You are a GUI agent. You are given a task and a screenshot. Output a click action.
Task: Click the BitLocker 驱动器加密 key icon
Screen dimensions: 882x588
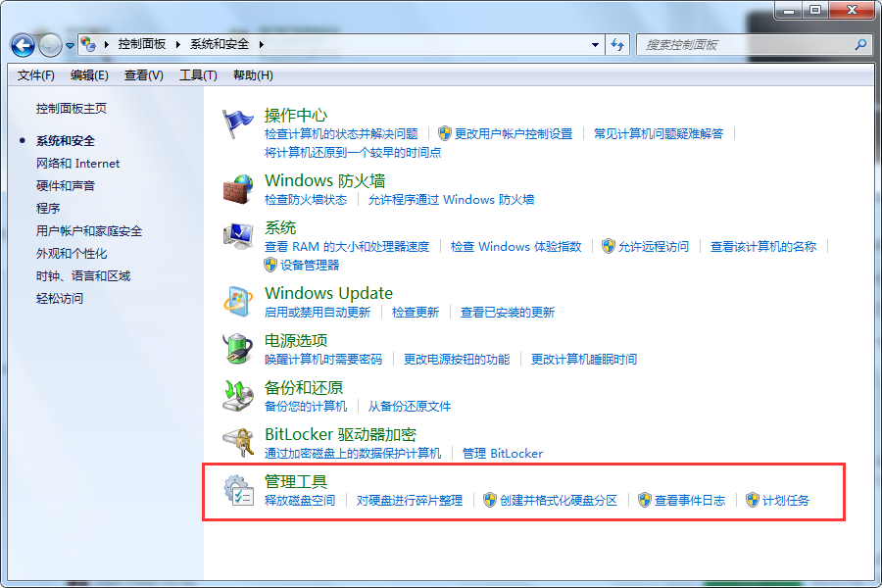coord(238,443)
